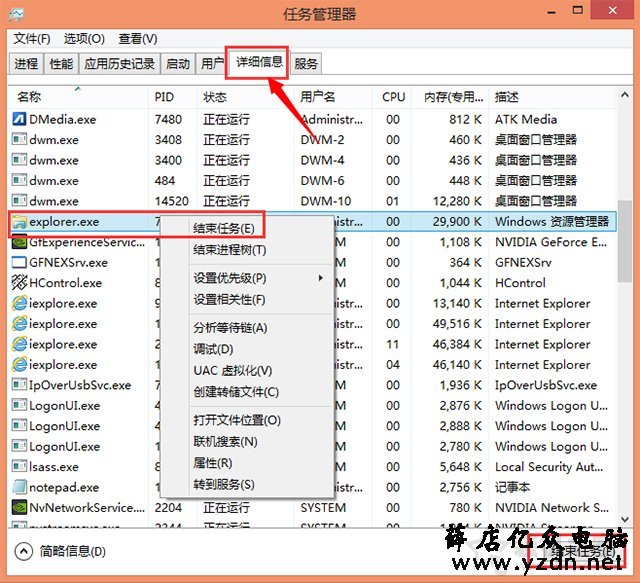
Task: Click the ATK Media description
Action: (x=526, y=119)
